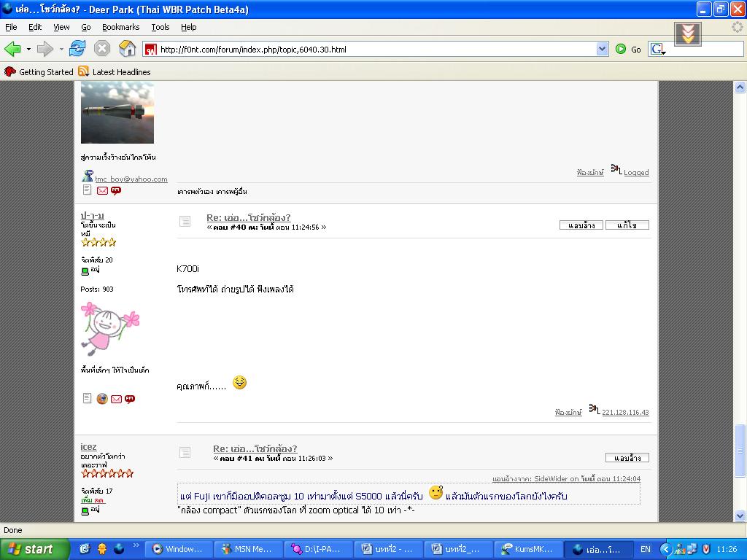Image resolution: width=747 pixels, height=560 pixels.
Task: Open the icez user profile link
Action: pyautogui.click(x=88, y=447)
